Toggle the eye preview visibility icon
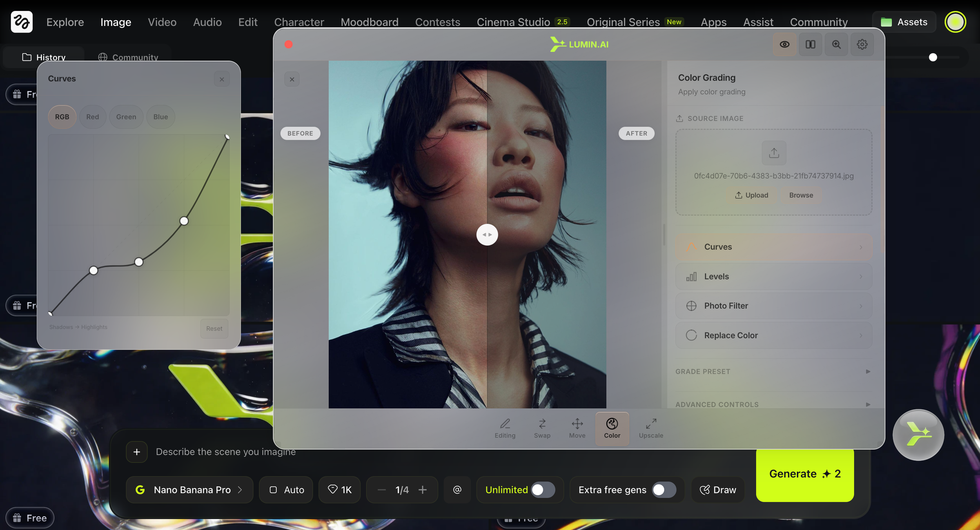The width and height of the screenshot is (980, 530). [784, 44]
